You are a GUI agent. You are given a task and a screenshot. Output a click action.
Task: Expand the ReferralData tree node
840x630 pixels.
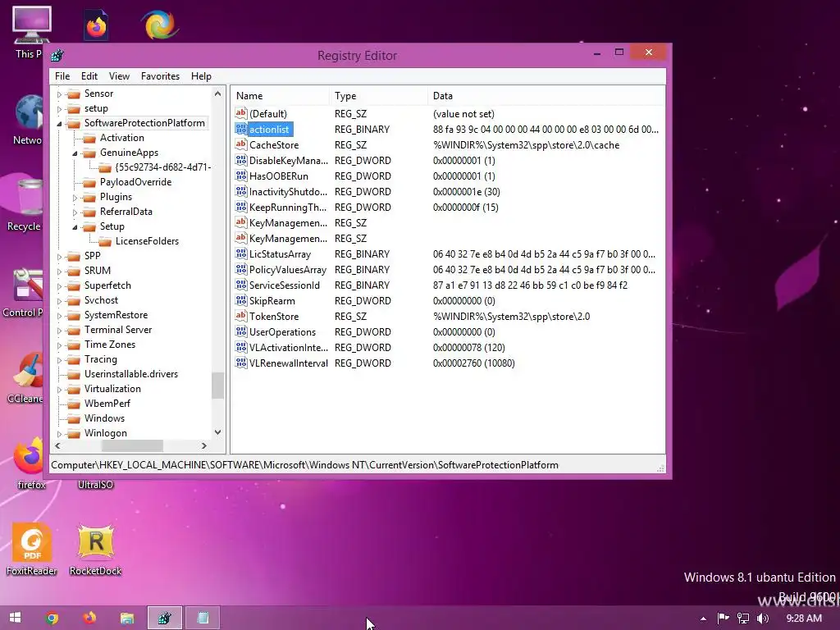point(75,212)
